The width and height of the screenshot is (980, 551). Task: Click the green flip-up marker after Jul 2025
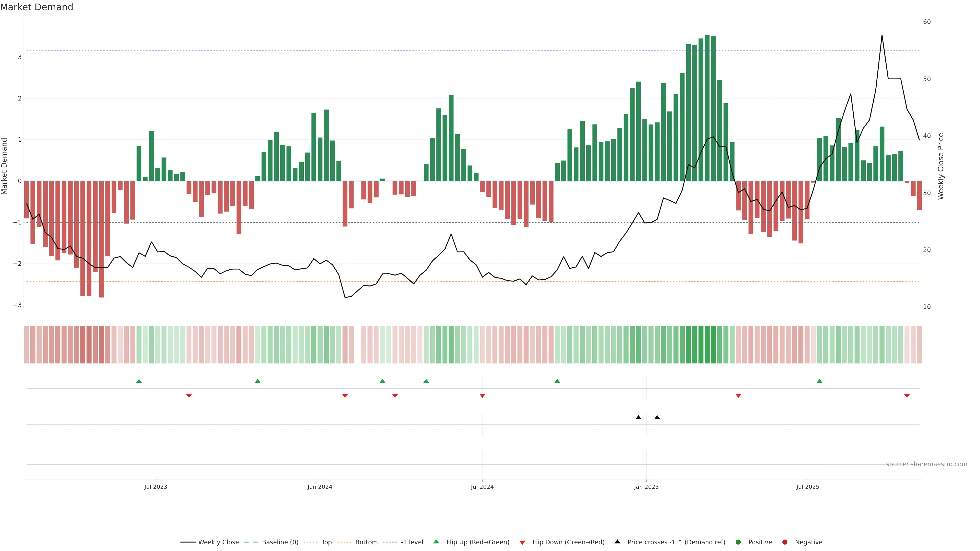[x=819, y=381]
